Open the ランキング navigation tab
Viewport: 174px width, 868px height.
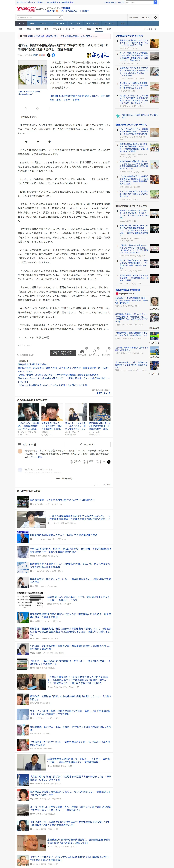[x=109, y=24]
